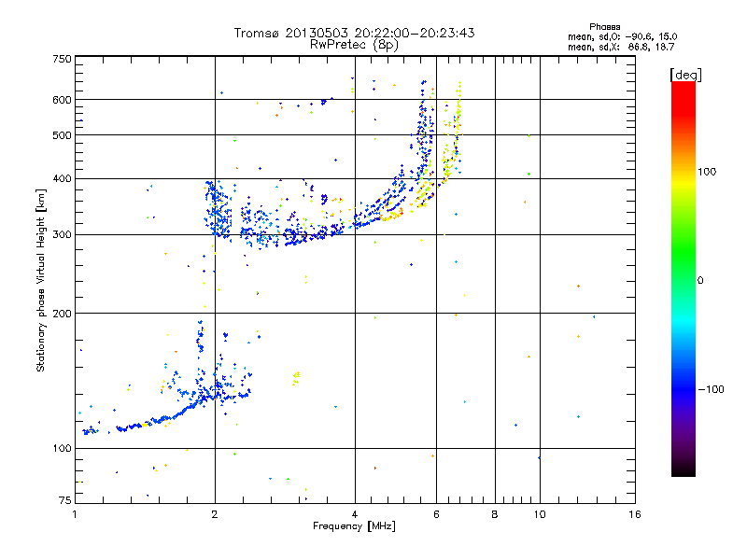Select the subtitle "RwPretec (8p)"
The height and width of the screenshot is (560, 747).
(354, 45)
